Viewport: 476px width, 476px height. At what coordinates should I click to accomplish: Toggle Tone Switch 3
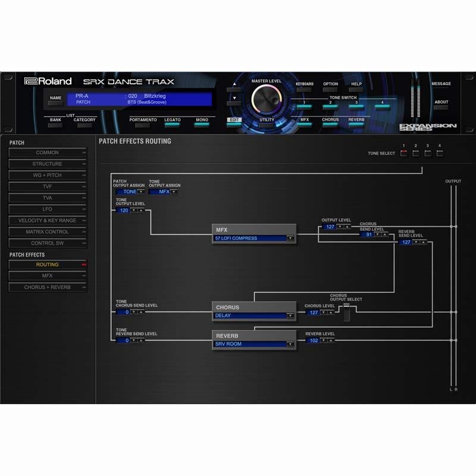(356, 106)
